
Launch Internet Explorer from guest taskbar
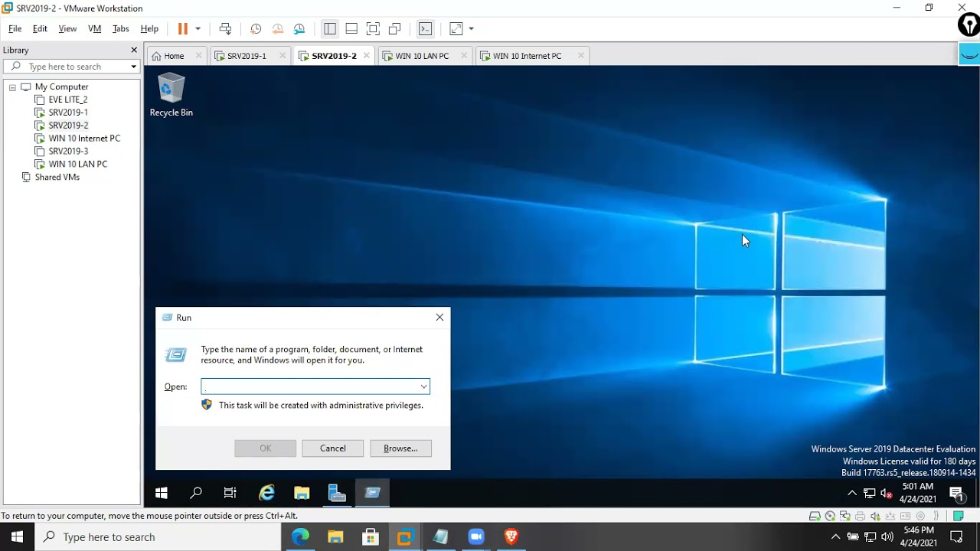(x=266, y=493)
